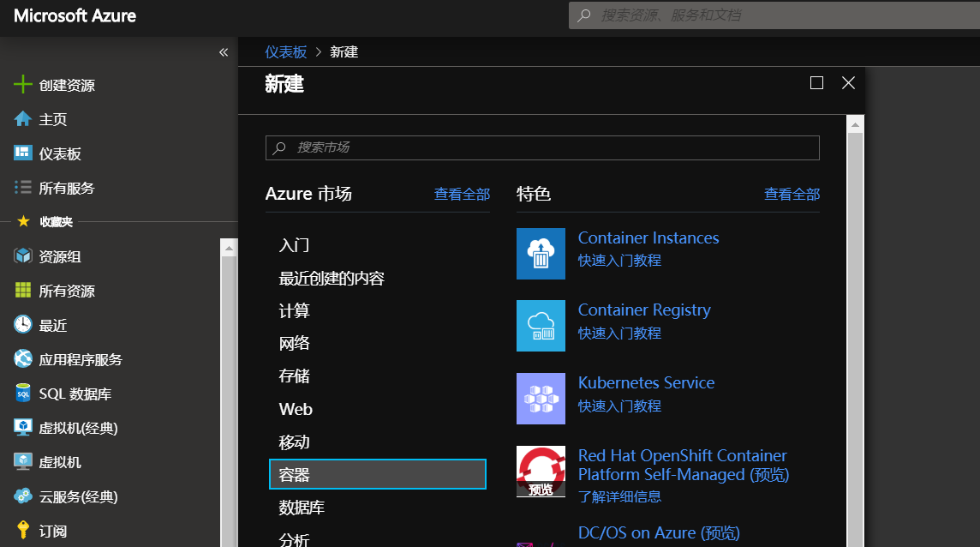This screenshot has height=547, width=980.
Task: Click into the 搜索市场 search field
Action: coord(542,147)
